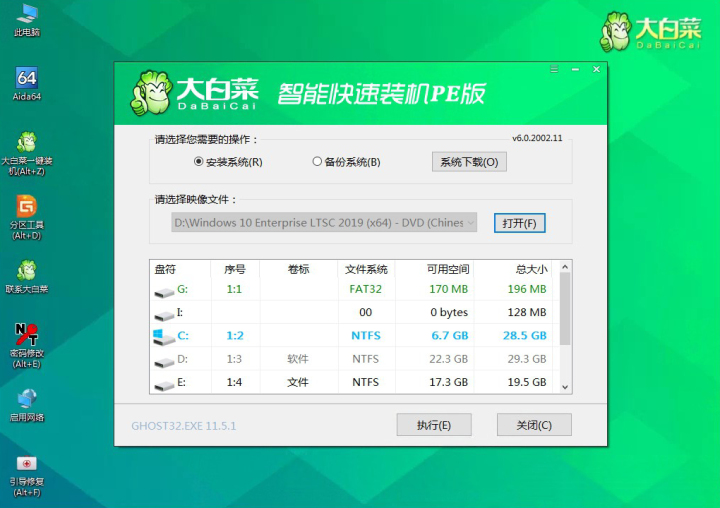
Task: Open the 引导修复 desktop icon
Action: pyautogui.click(x=27, y=475)
